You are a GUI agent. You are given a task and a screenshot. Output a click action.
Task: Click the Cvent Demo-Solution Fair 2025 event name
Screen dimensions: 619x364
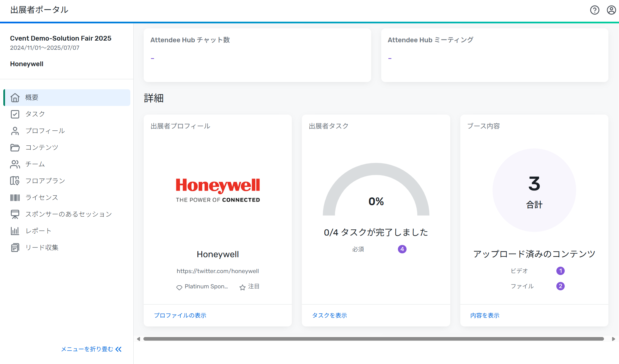coord(61,38)
